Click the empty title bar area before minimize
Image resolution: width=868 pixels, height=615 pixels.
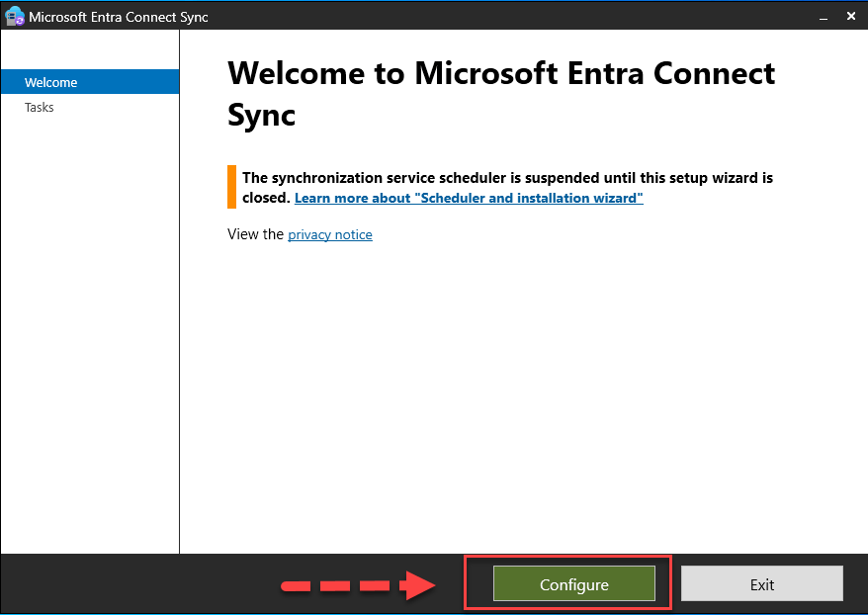494,17
